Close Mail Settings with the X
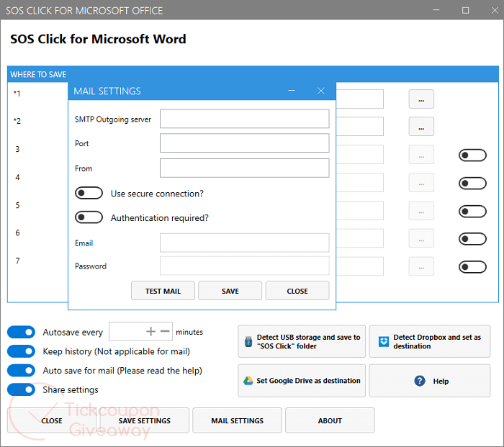Image resolution: width=504 pixels, height=447 pixels. tap(321, 91)
